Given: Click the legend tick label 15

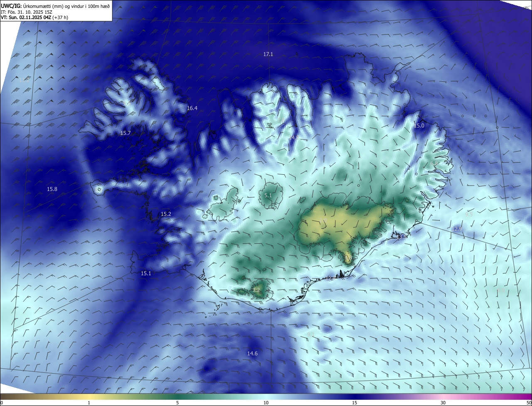Looking at the screenshot, I should pos(355,403).
